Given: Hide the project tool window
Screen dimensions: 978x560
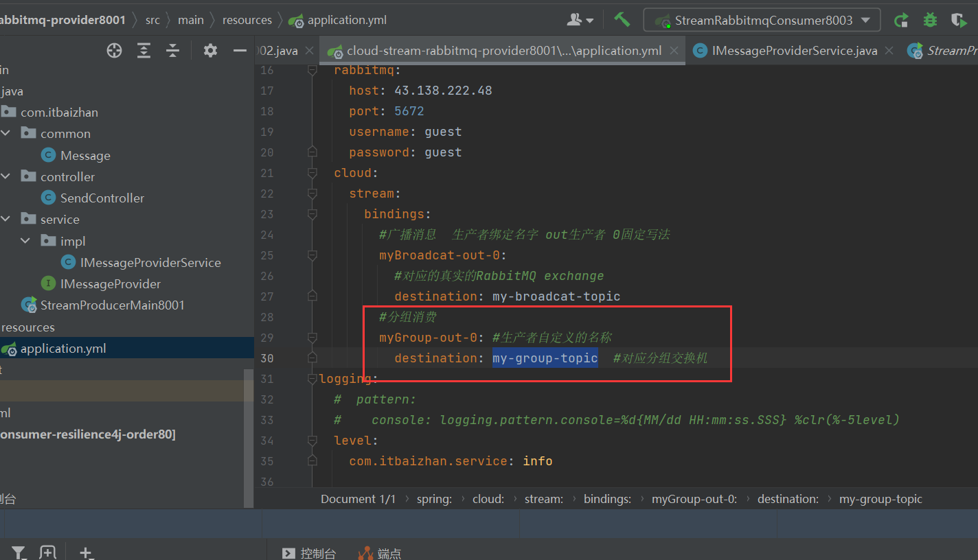Looking at the screenshot, I should (240, 50).
